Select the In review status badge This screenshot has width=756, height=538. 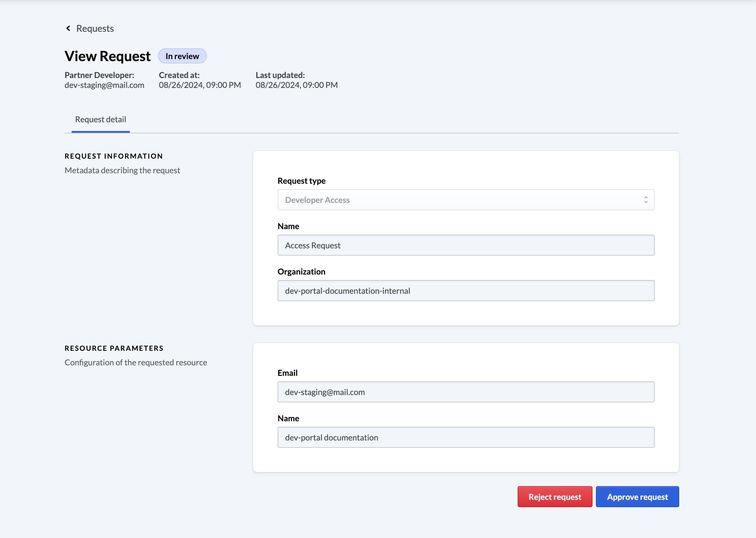pos(182,56)
